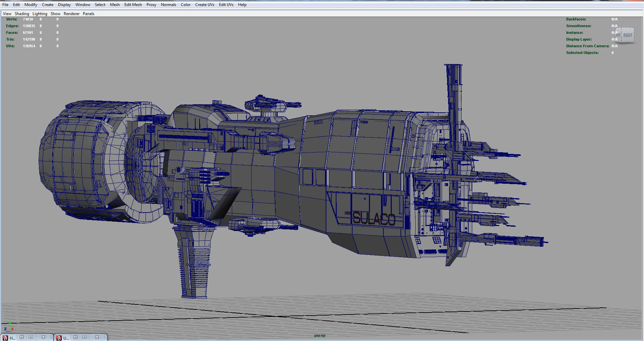Open the Window menu

pyautogui.click(x=83, y=5)
